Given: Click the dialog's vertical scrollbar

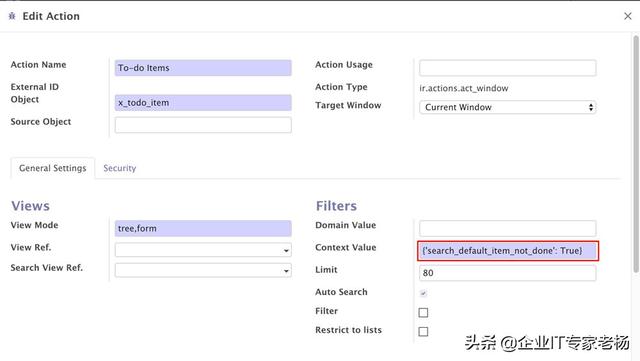Looking at the screenshot, I should coord(636,154).
